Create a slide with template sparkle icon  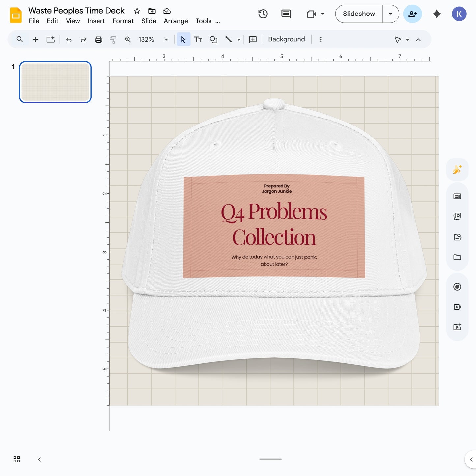click(x=50, y=40)
